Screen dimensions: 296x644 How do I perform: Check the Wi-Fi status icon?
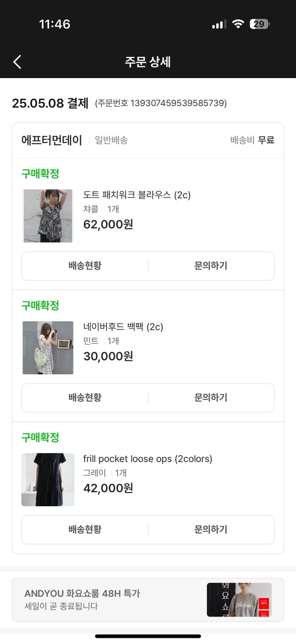(239, 24)
